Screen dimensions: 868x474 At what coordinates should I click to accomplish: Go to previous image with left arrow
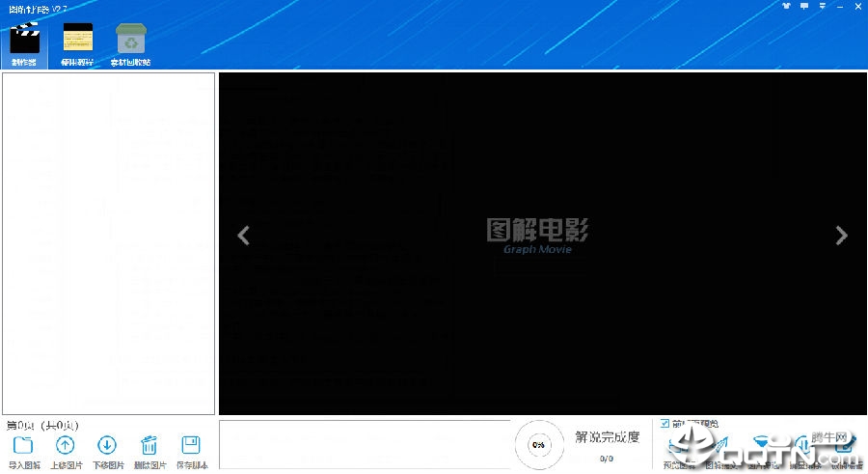pyautogui.click(x=244, y=236)
